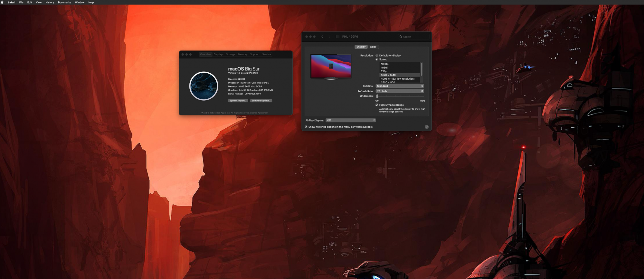The image size is (644, 279).
Task: Toggle Show mirroring options checkbox
Action: 306,127
